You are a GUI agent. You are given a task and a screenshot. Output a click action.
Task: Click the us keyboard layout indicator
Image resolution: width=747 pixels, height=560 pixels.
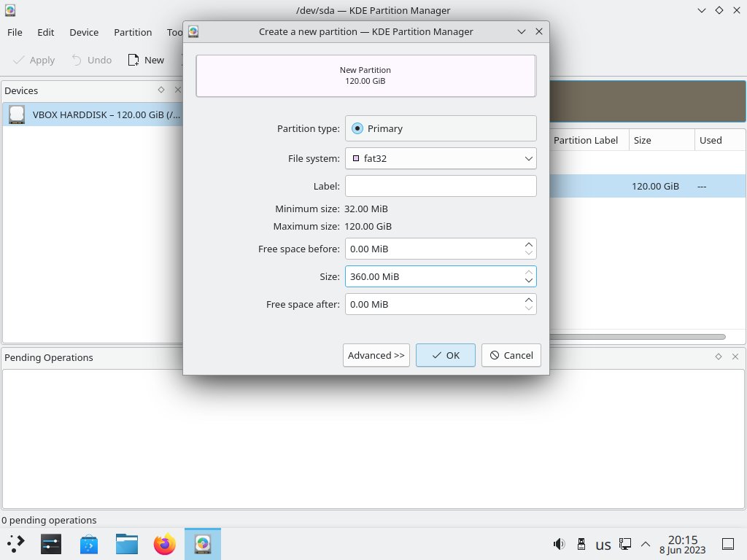(603, 545)
